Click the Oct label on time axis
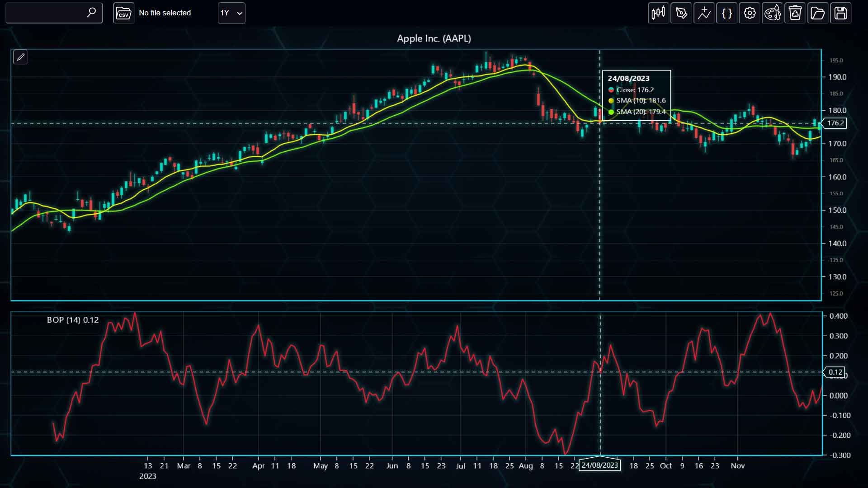Image resolution: width=868 pixels, height=488 pixels. pyautogui.click(x=666, y=466)
